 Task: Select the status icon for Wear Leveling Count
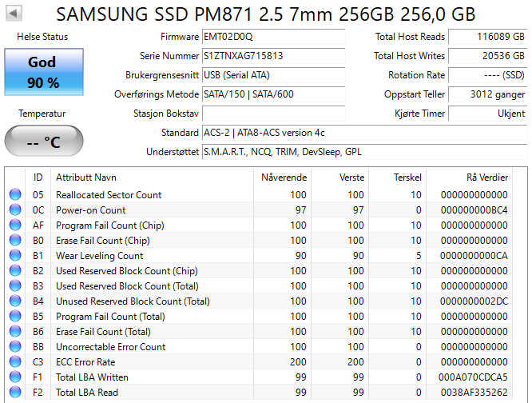(x=15, y=256)
